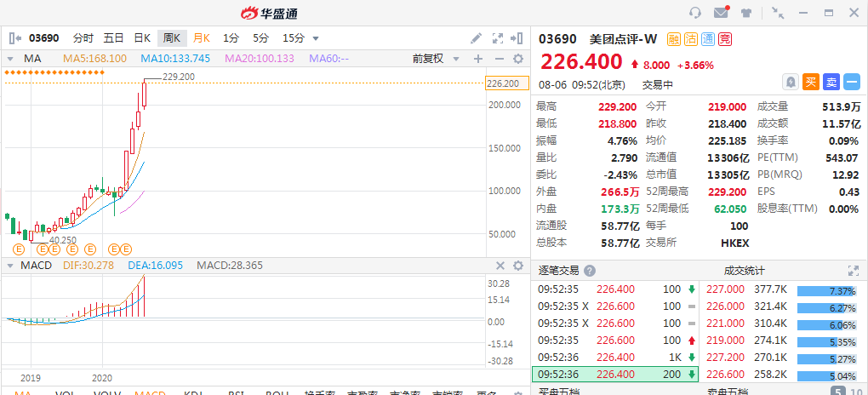
Task: Select the 逐笔交易 tab
Action: pos(558,271)
